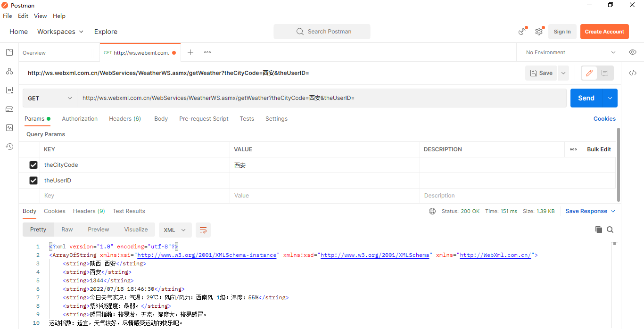This screenshot has width=644, height=329.
Task: Open the XML format dropdown
Action: point(175,230)
